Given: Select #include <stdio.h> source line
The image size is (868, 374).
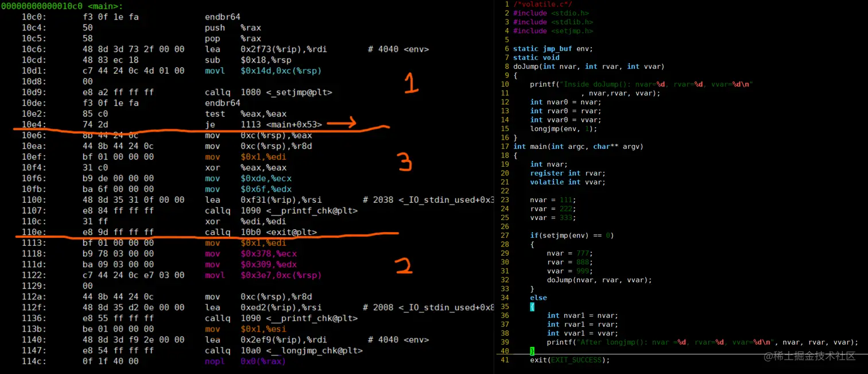Looking at the screenshot, I should click(551, 13).
